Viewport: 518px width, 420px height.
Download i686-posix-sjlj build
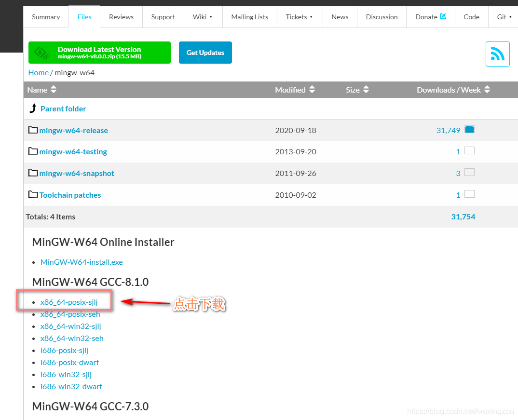point(64,351)
